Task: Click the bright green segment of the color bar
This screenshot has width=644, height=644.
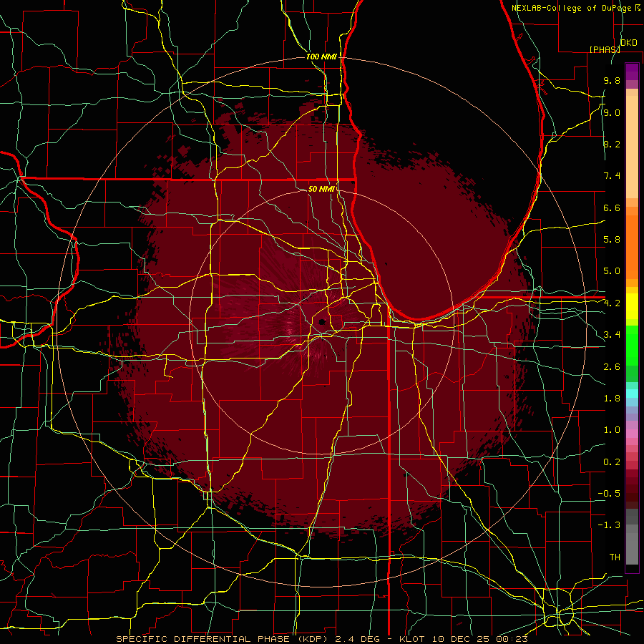Action: click(x=632, y=346)
